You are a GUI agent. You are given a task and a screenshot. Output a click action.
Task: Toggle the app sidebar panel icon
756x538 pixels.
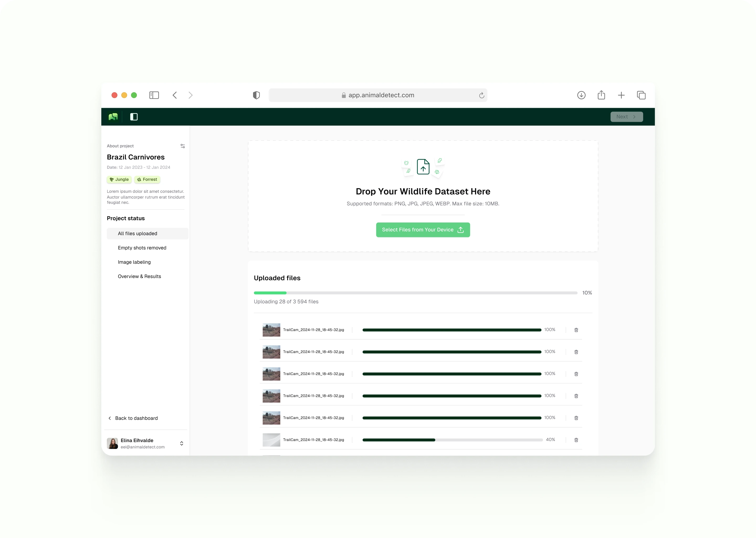pyautogui.click(x=134, y=117)
